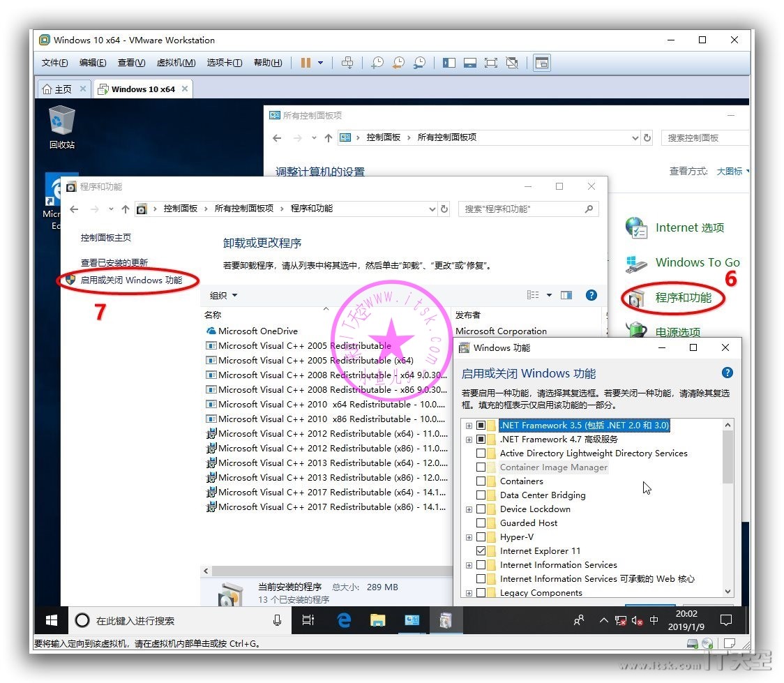Revert the virtual machine to snapshot

point(398,63)
